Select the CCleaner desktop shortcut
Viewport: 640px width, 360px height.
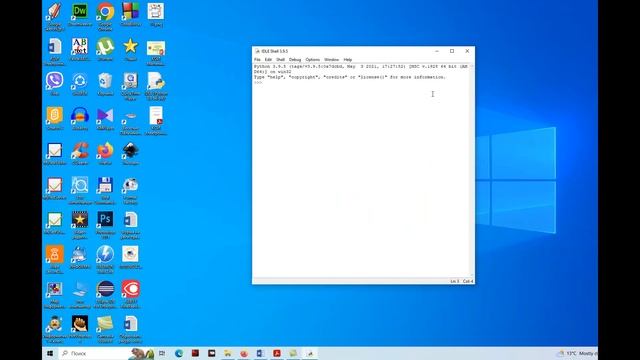(x=80, y=153)
